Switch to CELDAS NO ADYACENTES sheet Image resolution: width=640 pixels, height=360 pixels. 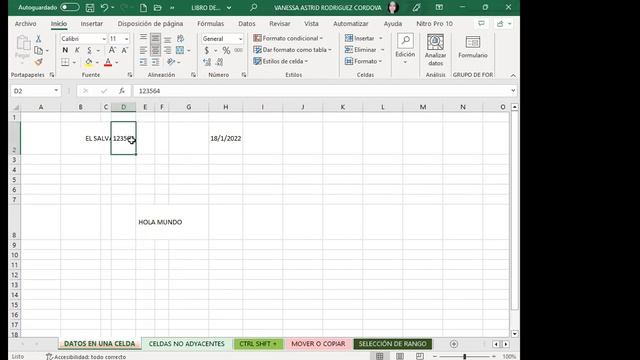(187, 344)
